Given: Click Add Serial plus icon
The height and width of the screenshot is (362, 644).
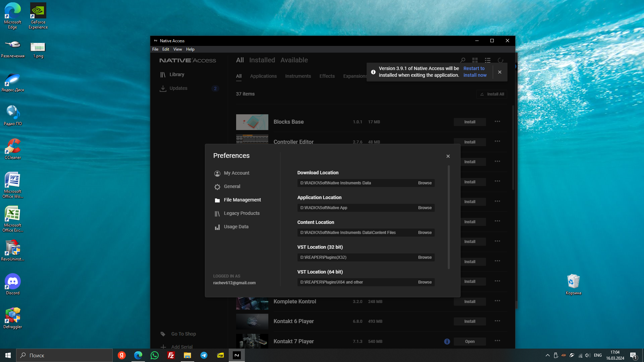Looking at the screenshot, I should 163,347.
